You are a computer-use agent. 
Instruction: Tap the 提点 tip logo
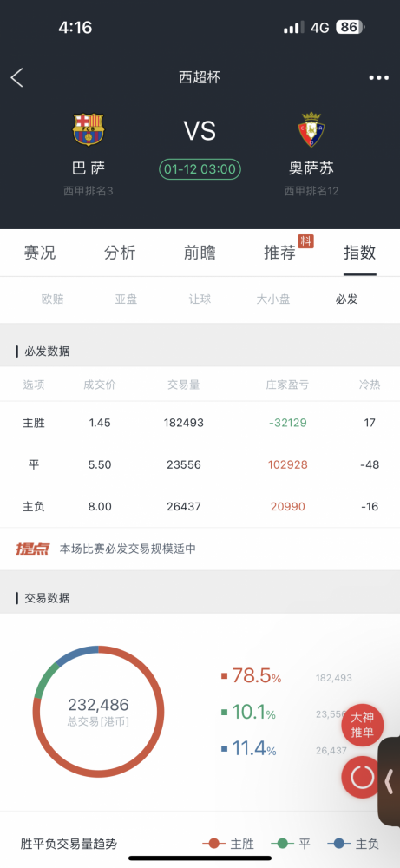pyautogui.click(x=33, y=549)
